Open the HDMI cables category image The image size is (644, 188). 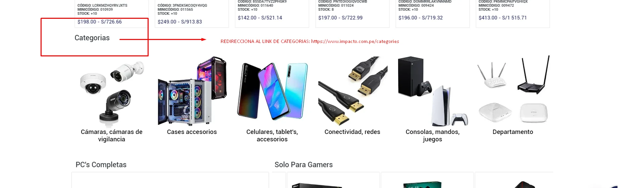(353, 91)
